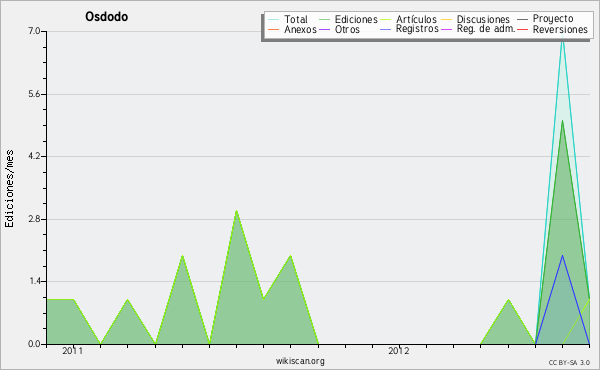Image resolution: width=600 pixels, height=370 pixels.
Task: Click the "wikiscan.org" caption
Action: pos(300,361)
